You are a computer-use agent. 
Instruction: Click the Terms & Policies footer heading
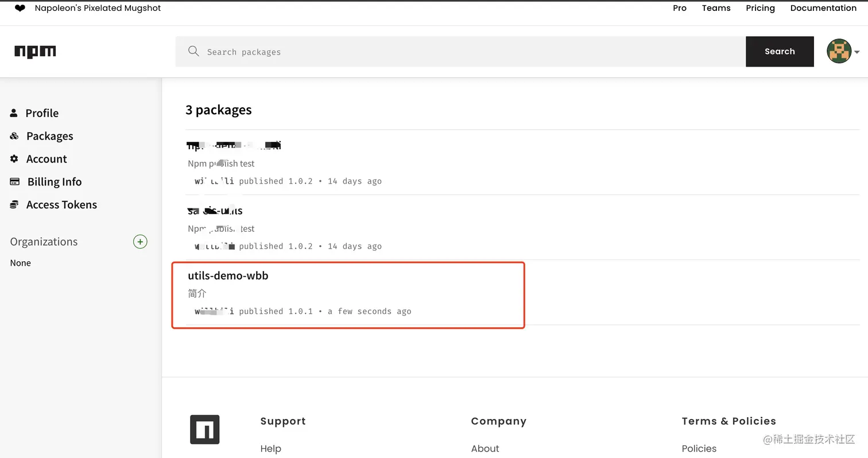click(728, 421)
